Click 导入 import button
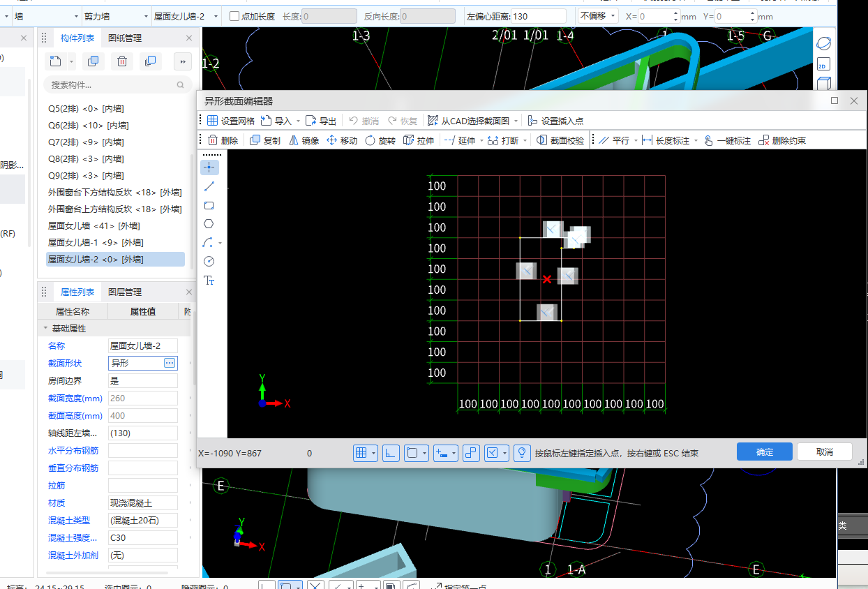 (276, 121)
